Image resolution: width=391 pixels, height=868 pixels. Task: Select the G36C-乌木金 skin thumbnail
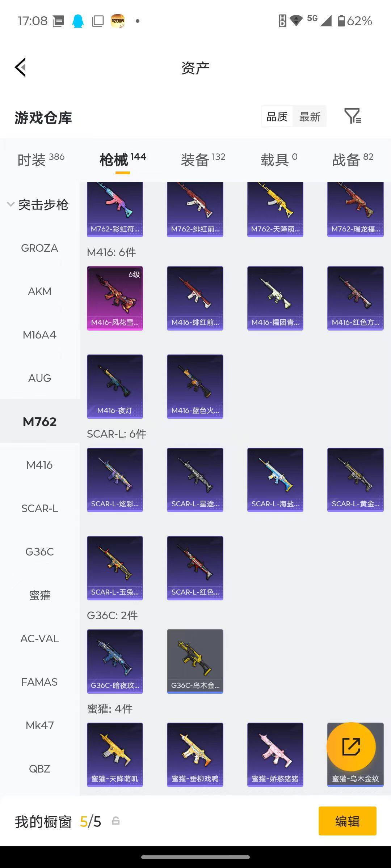[x=195, y=661]
